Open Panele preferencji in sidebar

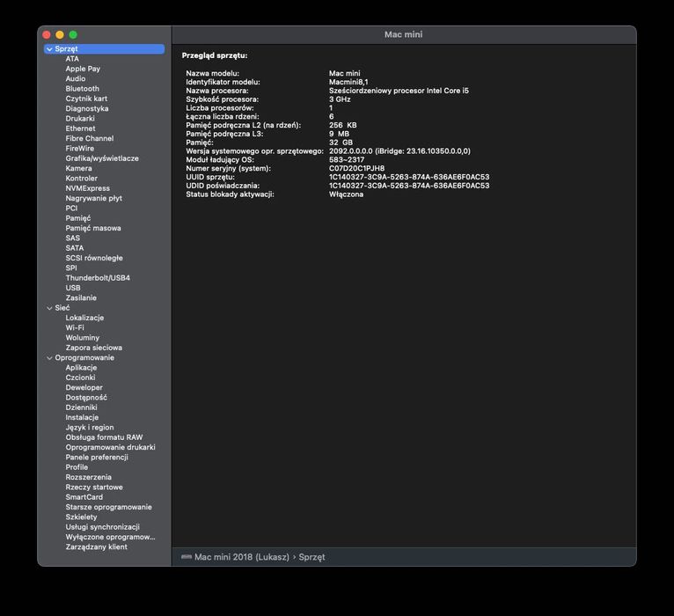[x=97, y=458]
